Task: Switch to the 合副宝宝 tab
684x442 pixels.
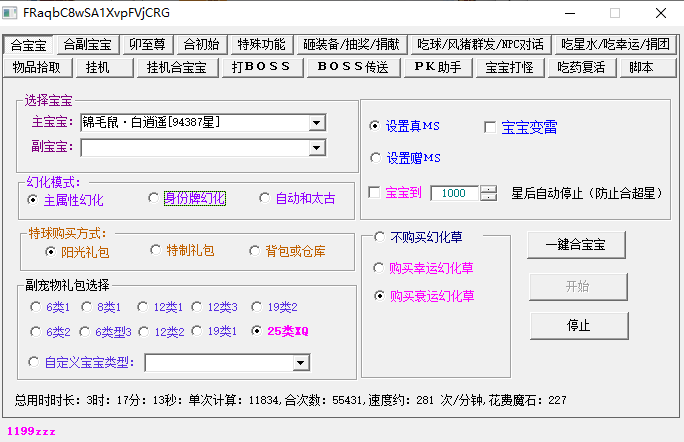Action: coord(88,44)
